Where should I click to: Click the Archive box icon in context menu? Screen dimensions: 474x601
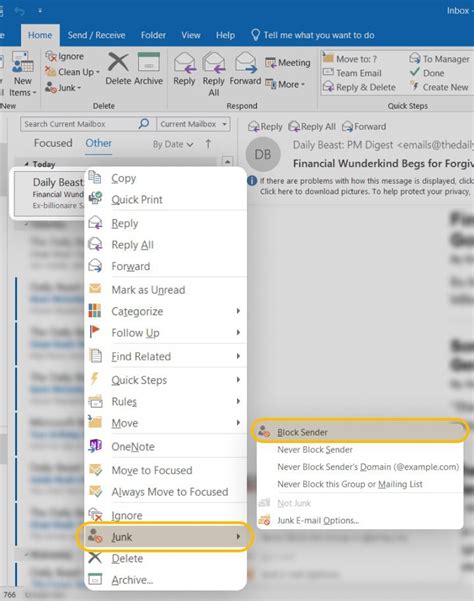[x=95, y=579]
